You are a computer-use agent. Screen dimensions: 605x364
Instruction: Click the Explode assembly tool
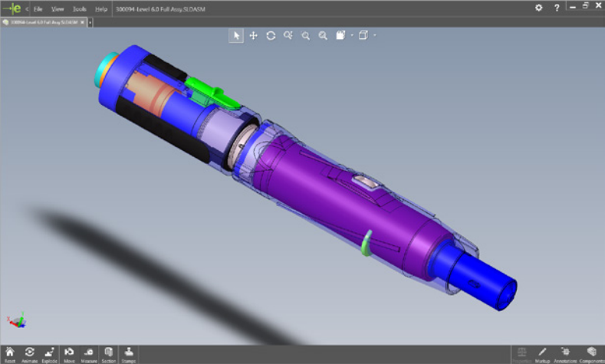click(50, 353)
